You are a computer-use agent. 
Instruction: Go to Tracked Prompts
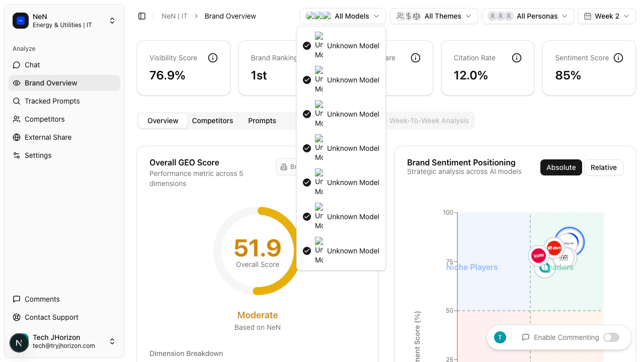pos(64,101)
